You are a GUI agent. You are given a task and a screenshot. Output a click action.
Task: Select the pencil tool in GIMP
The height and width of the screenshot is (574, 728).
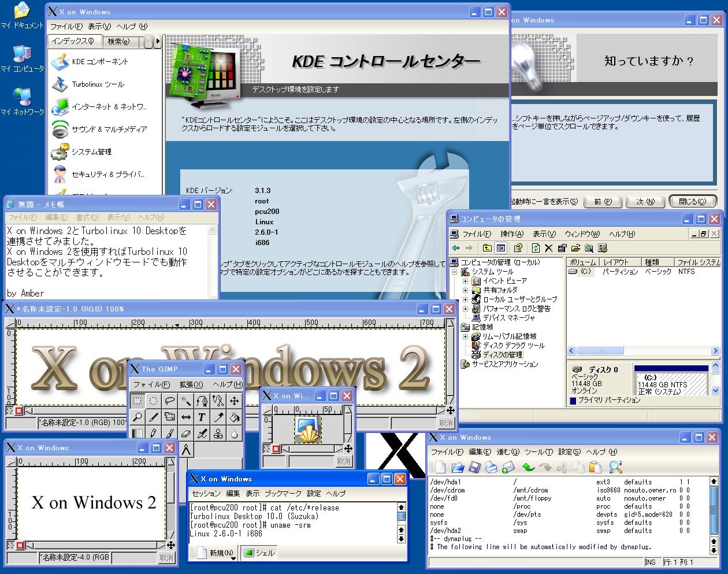point(153,432)
